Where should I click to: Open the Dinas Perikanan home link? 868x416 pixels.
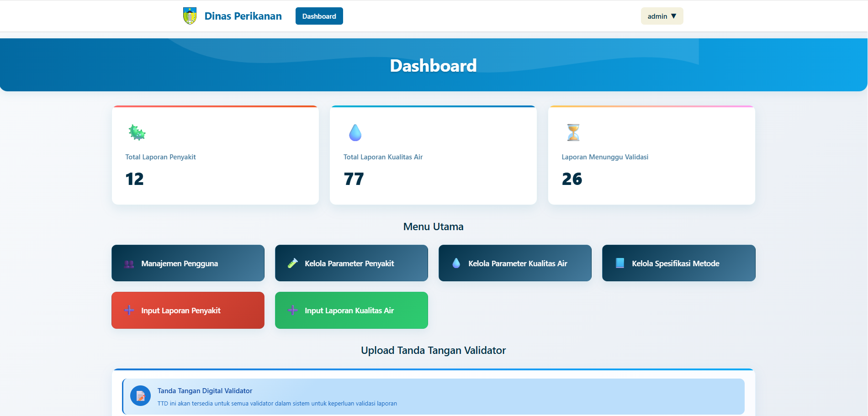(243, 16)
